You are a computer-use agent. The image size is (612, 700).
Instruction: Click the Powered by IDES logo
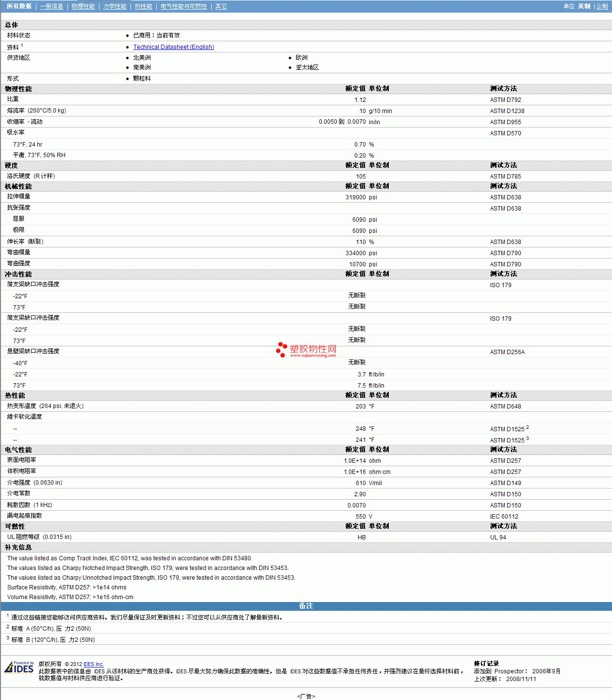click(19, 667)
